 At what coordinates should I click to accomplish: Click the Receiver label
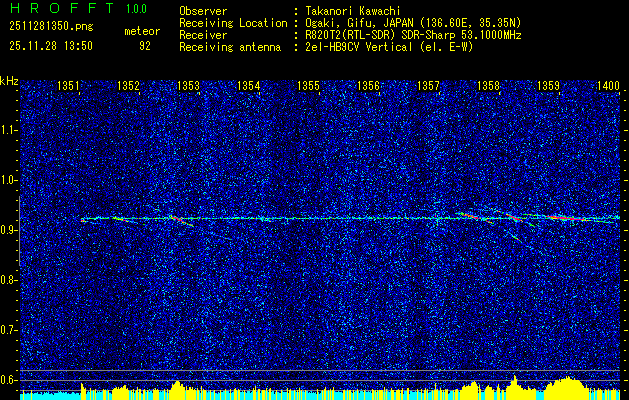tap(203, 35)
